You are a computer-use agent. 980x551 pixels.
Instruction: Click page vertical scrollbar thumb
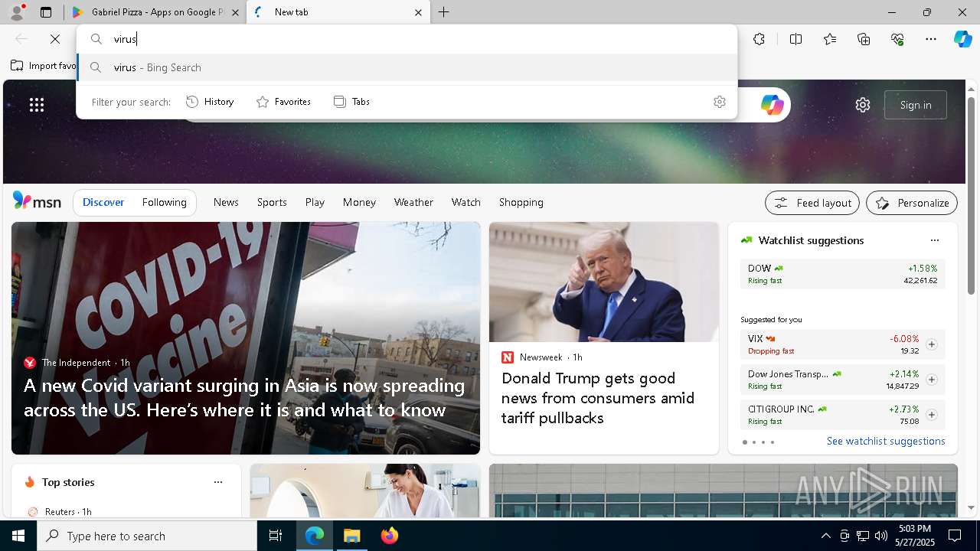[x=971, y=195]
